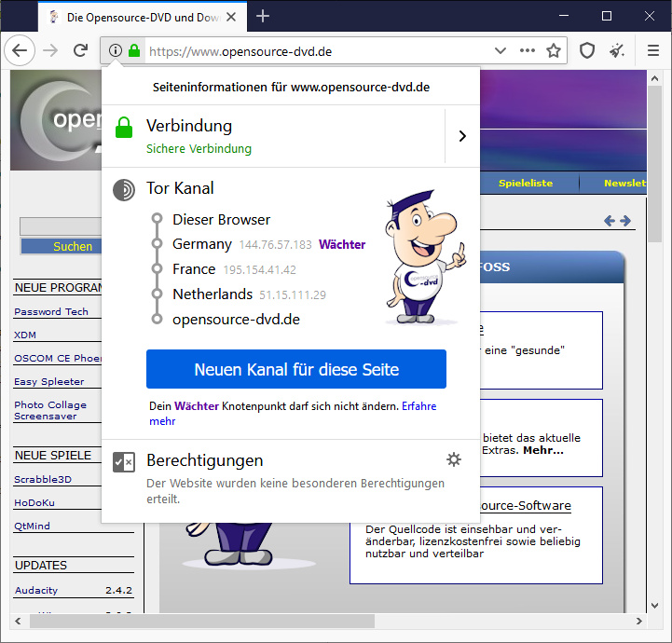Image resolution: width=672 pixels, height=643 pixels.
Task: Go back to the previous page
Action: pyautogui.click(x=20, y=50)
